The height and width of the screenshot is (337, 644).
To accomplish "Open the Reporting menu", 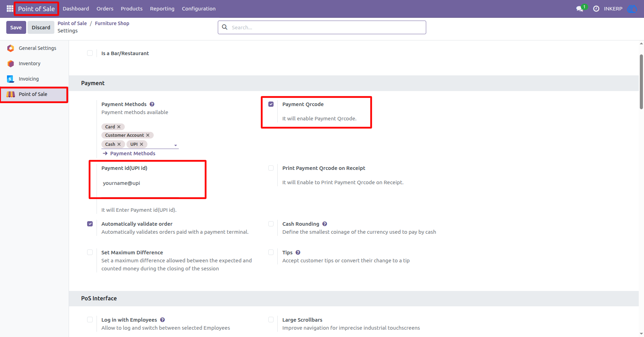I will pyautogui.click(x=162, y=9).
